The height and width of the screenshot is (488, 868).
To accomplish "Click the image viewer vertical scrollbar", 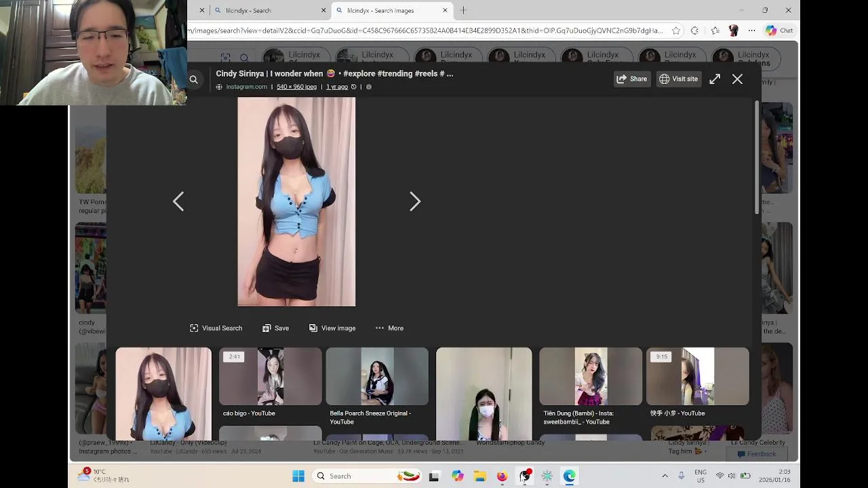I will (x=757, y=157).
